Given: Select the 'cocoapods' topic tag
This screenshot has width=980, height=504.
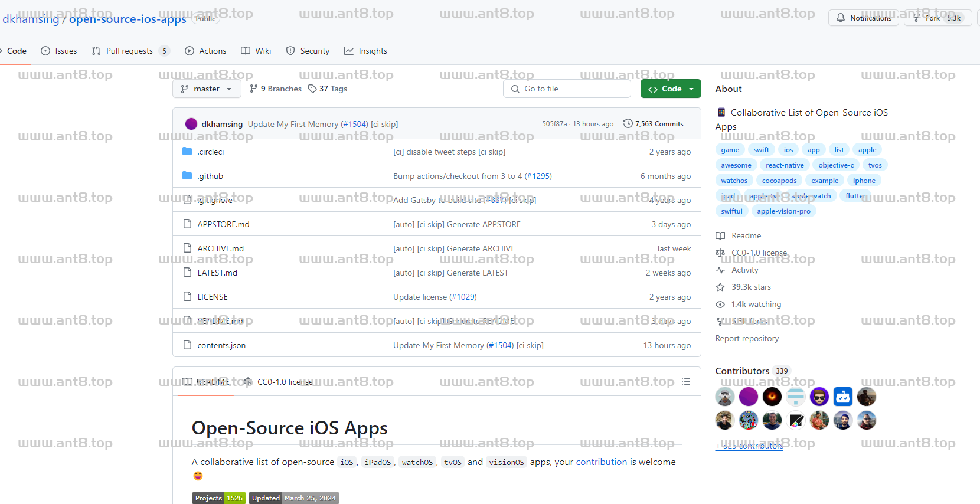Looking at the screenshot, I should point(779,181).
